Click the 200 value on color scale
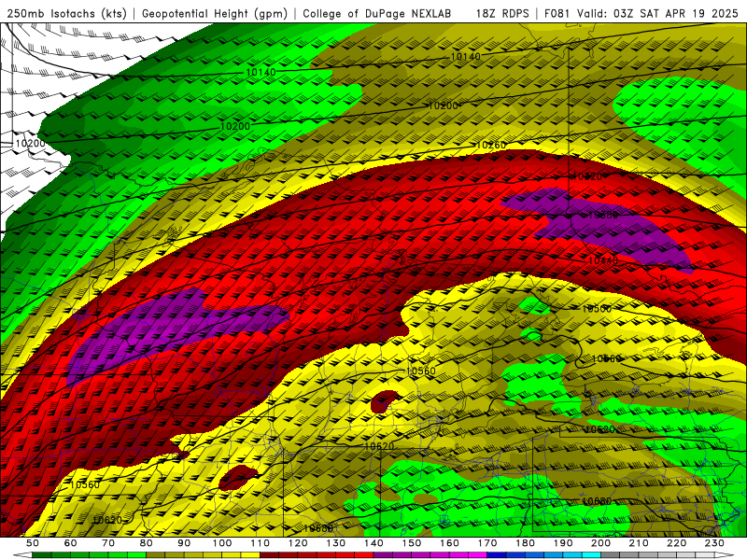The height and width of the screenshot is (560, 747). 600,543
